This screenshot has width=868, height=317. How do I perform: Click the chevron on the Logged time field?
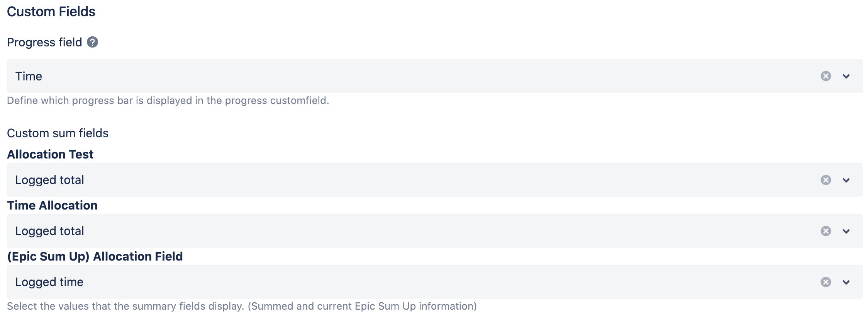pos(846,282)
